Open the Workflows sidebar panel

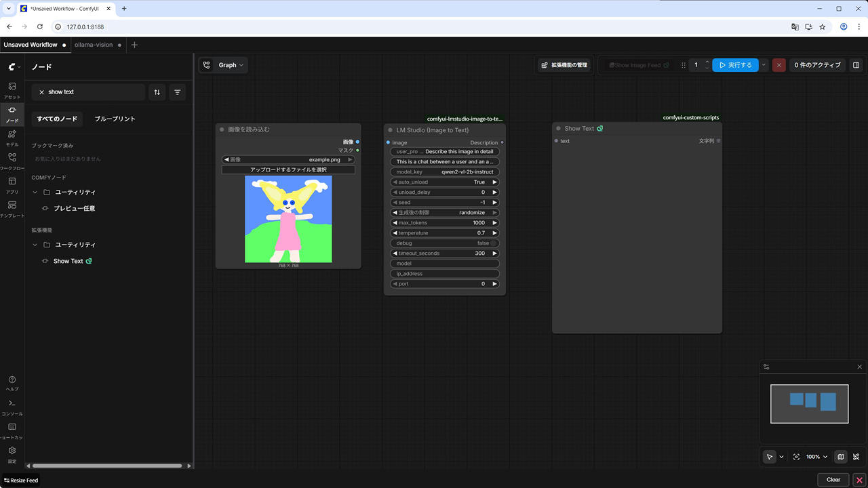tap(12, 161)
